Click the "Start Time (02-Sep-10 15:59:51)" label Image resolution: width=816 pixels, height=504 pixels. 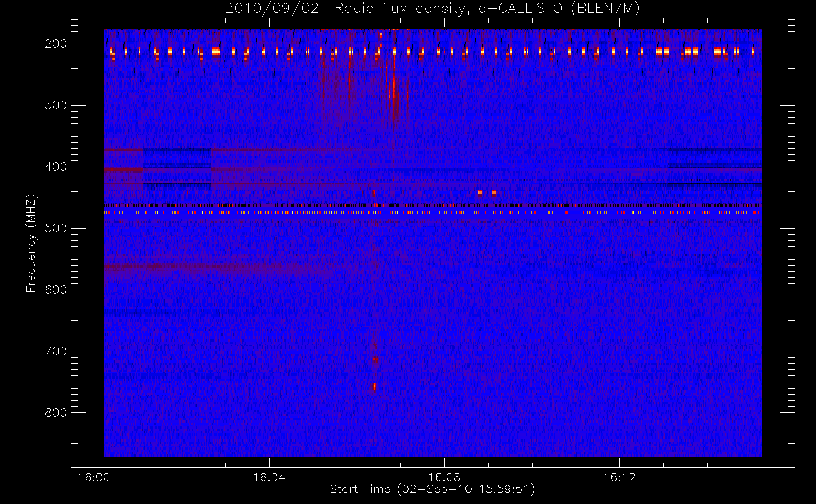(432, 489)
